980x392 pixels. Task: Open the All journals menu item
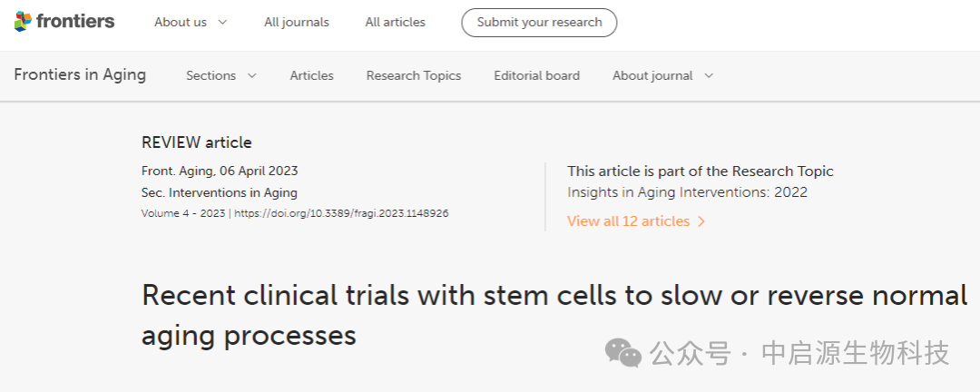(297, 22)
